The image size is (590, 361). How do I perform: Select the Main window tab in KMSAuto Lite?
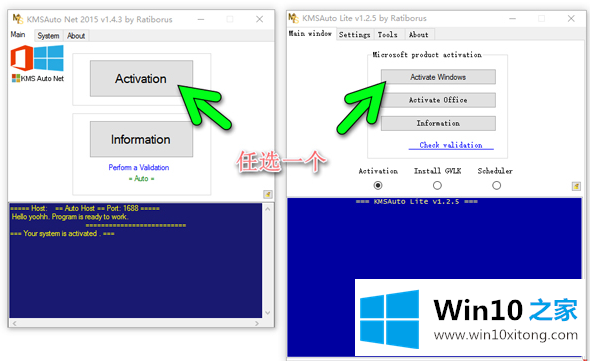[310, 34]
